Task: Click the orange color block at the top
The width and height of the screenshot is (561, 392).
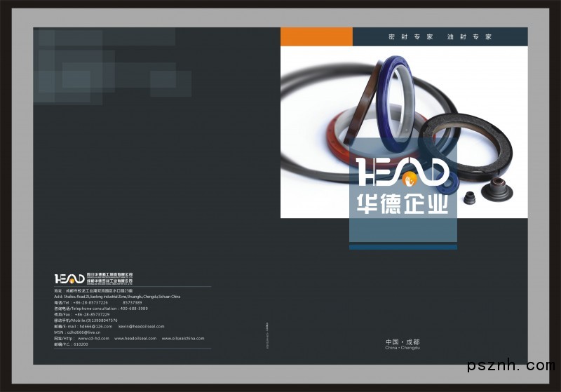Action: pos(316,36)
